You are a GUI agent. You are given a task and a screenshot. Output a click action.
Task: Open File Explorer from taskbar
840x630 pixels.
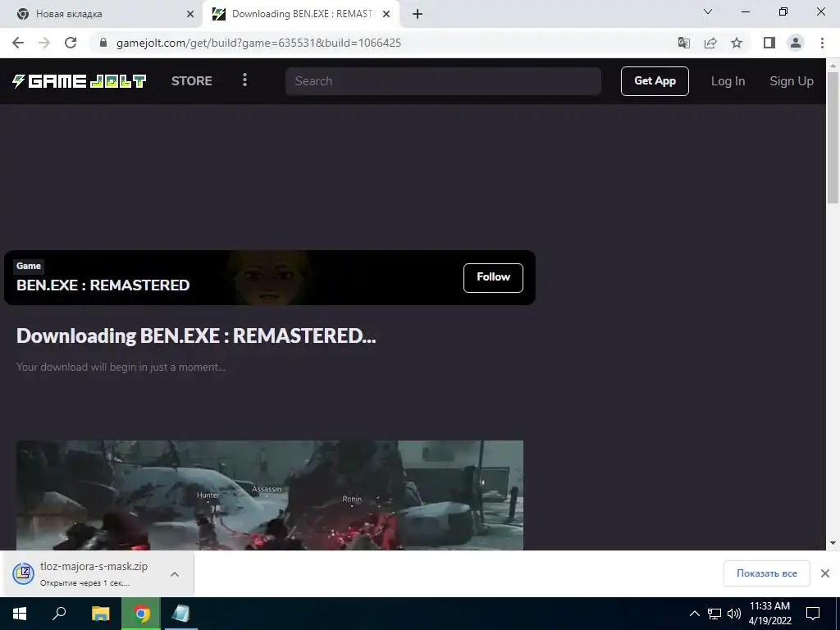tap(100, 614)
